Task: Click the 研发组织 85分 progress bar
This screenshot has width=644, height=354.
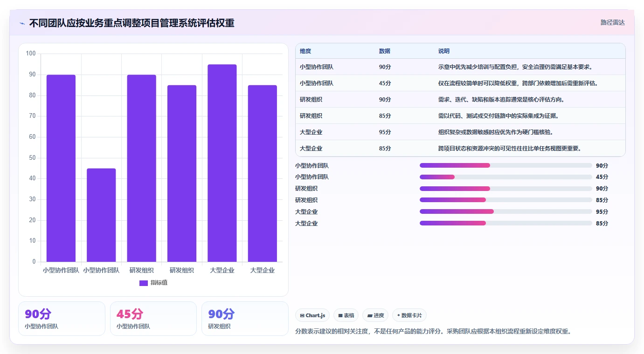Action: (x=506, y=200)
